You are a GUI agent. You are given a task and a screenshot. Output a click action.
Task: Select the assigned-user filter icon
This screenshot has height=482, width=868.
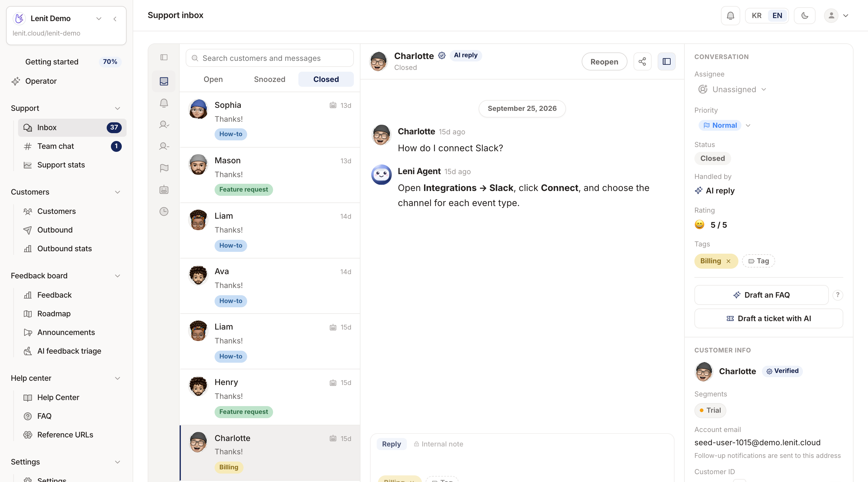(x=164, y=125)
